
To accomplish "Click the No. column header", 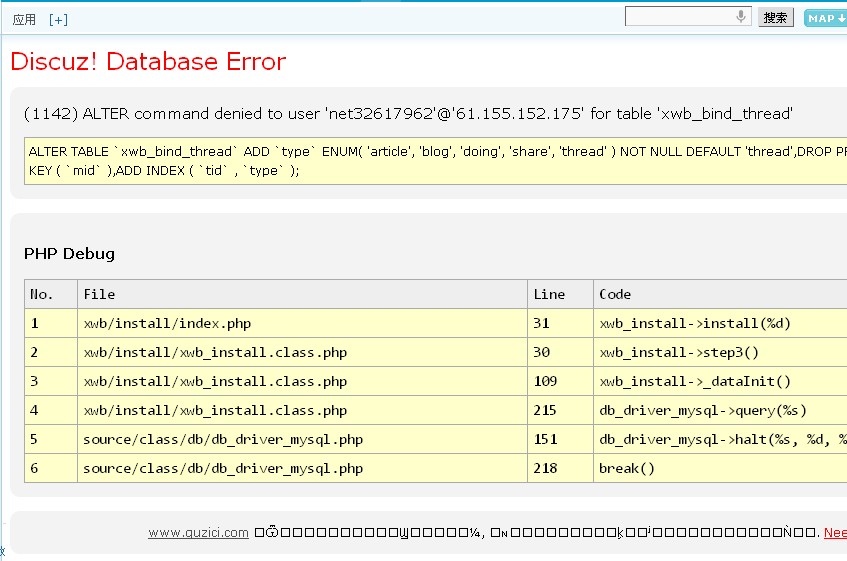I will coord(51,294).
